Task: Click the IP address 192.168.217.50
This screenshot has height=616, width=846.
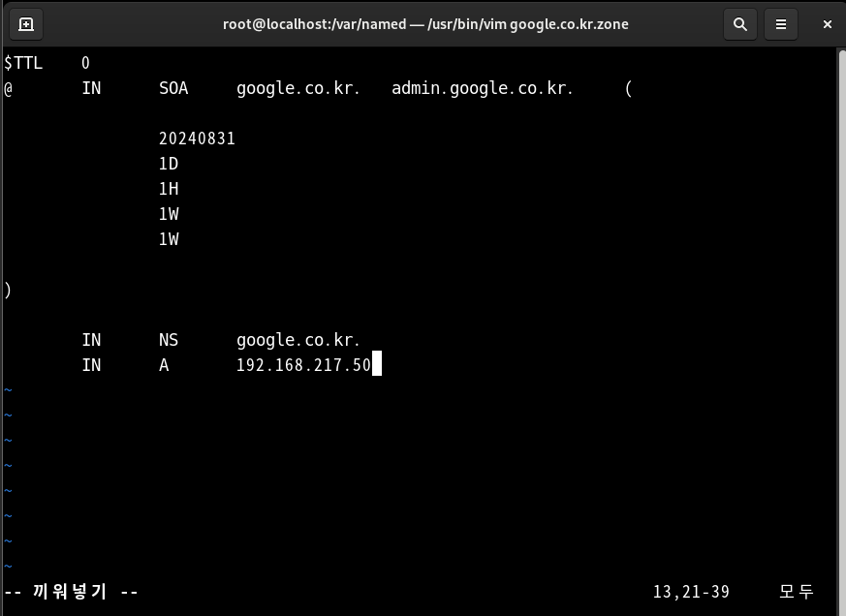Action: coord(303,365)
